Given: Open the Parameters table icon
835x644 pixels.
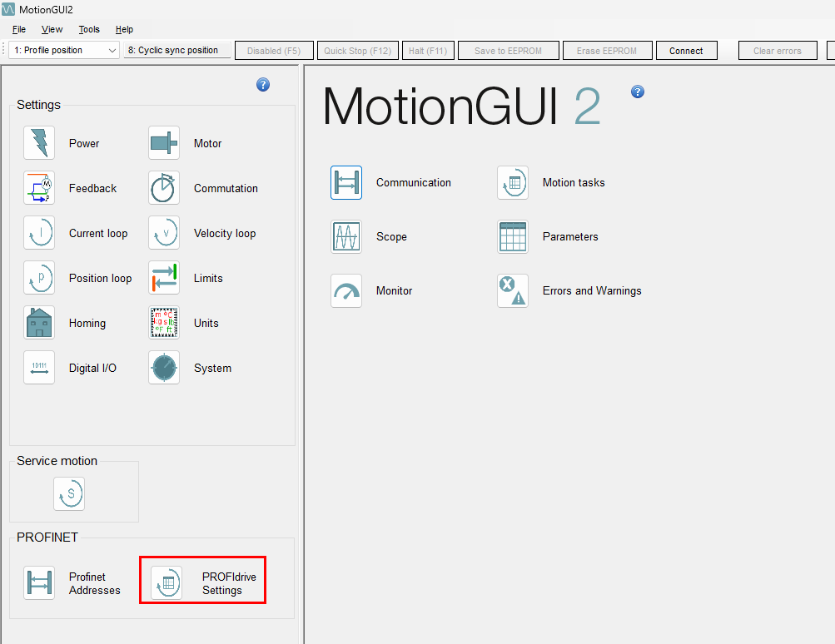Looking at the screenshot, I should [513, 237].
